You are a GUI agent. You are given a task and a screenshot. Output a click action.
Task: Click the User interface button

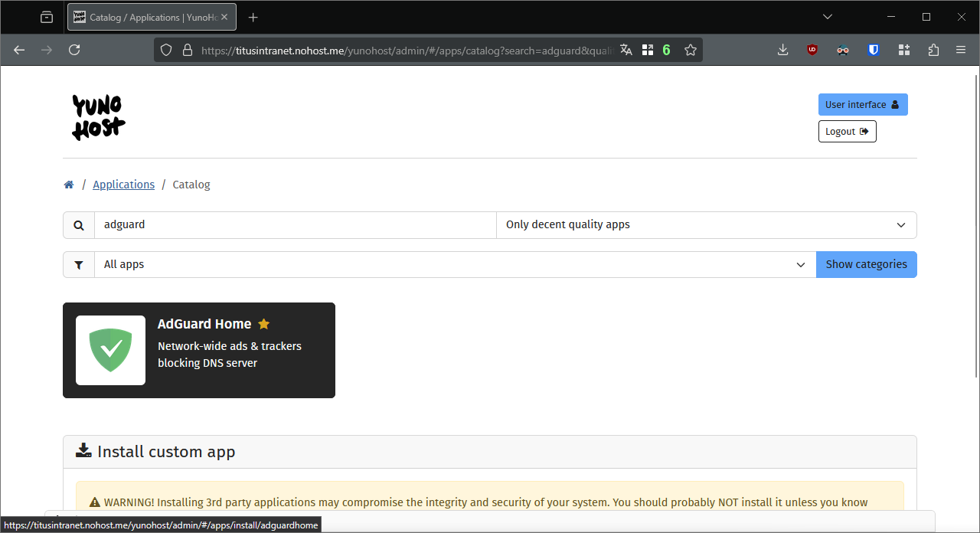(x=862, y=105)
